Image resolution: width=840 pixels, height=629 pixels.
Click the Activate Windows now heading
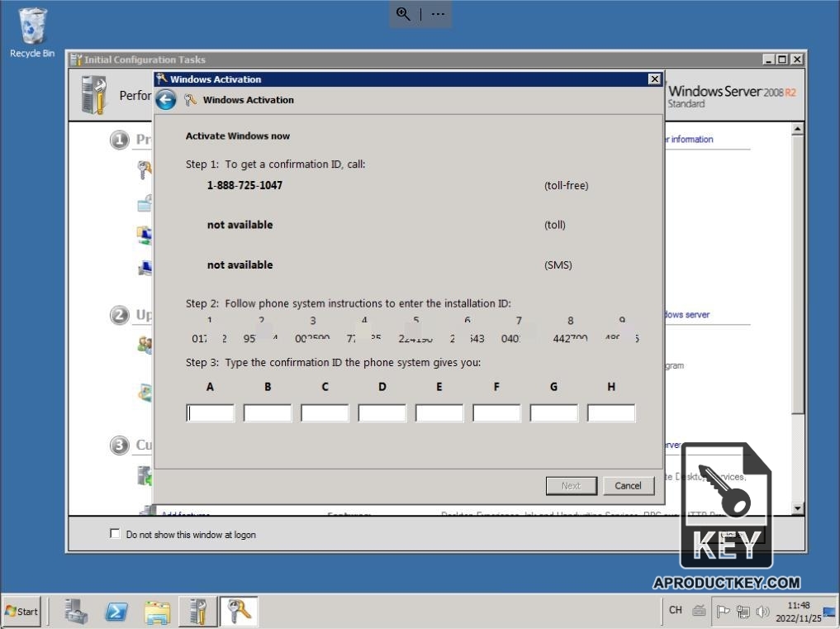coord(238,136)
